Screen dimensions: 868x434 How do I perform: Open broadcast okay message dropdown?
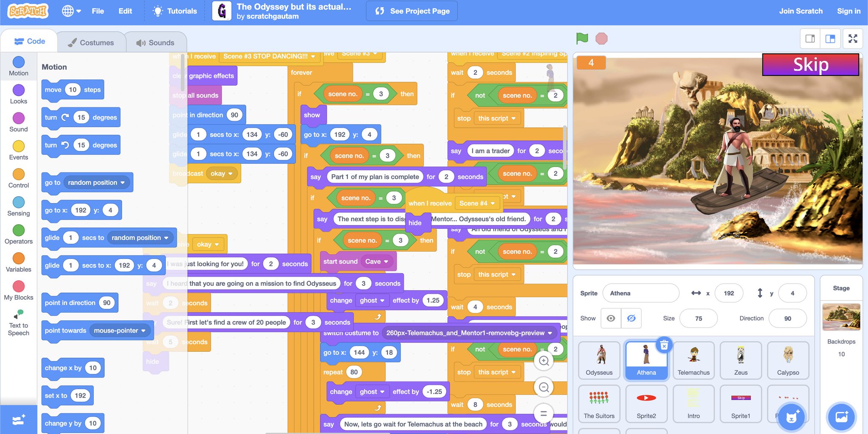(x=222, y=173)
